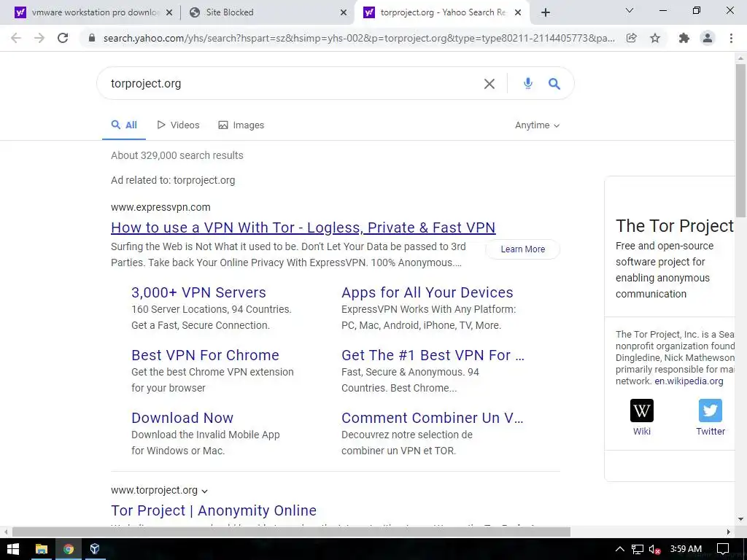Open the notification center icon

(723, 549)
